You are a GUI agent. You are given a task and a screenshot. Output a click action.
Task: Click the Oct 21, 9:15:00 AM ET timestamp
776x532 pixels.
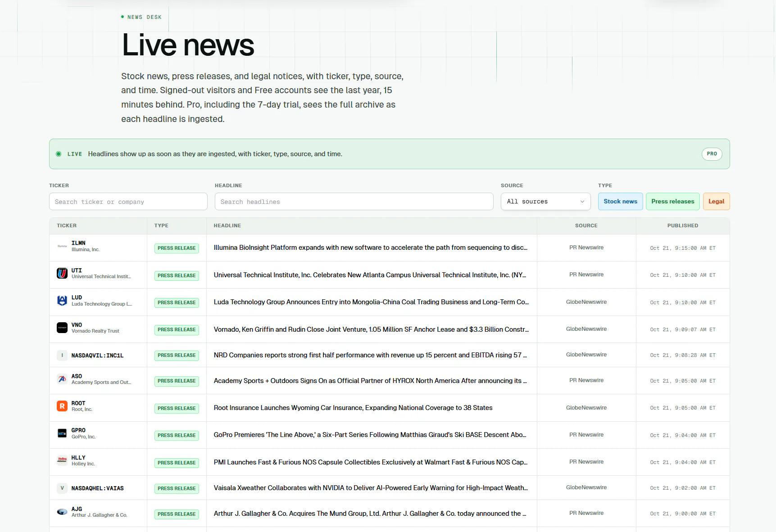click(682, 248)
